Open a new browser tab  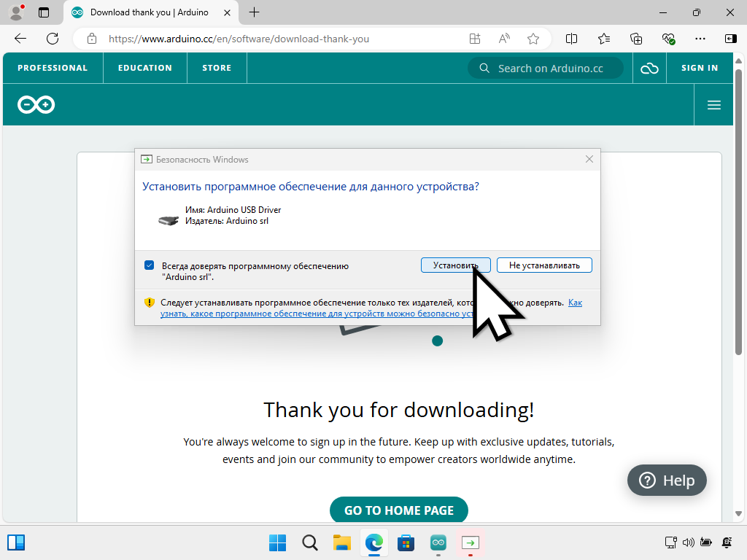pos(255,12)
